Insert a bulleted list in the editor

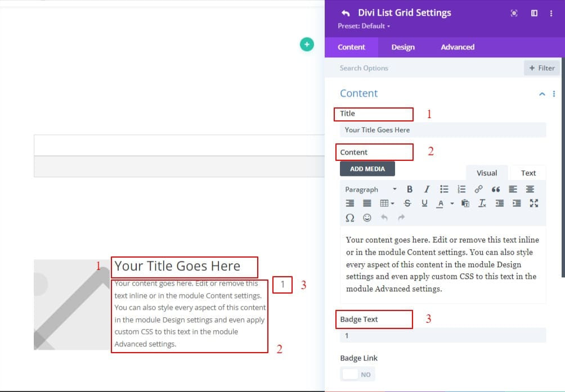tap(443, 190)
